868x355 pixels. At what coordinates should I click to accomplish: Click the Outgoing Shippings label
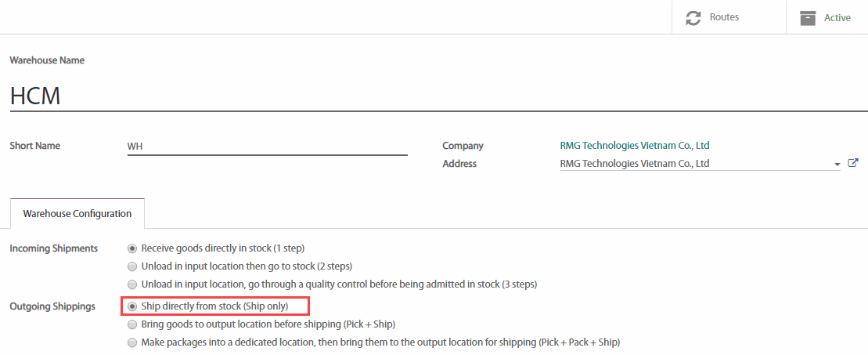(54, 306)
